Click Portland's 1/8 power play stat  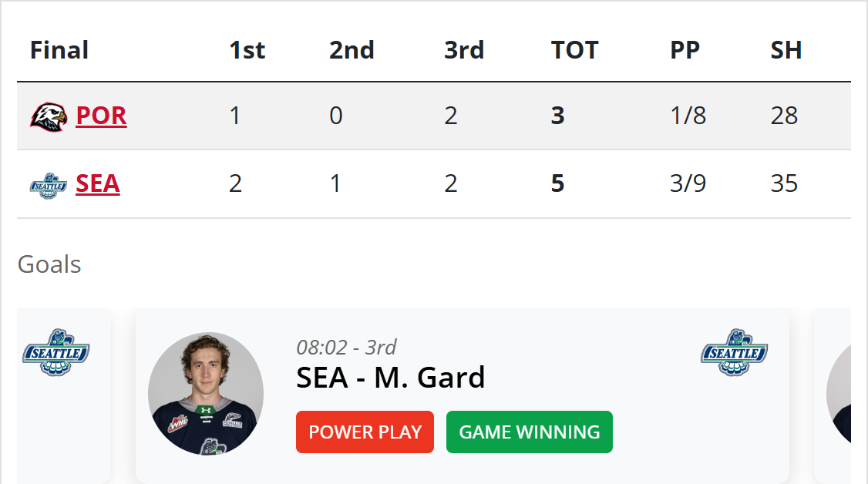coord(688,116)
